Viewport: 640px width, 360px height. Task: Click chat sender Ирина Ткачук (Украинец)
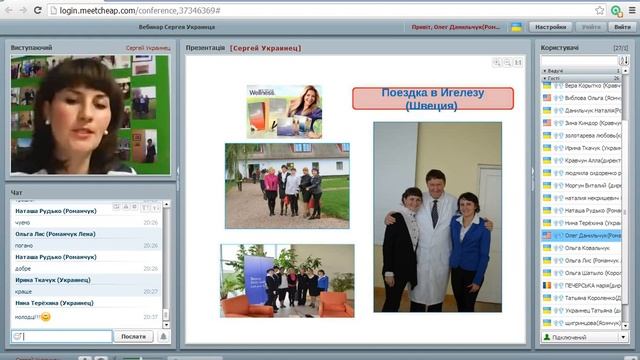[x=53, y=280]
